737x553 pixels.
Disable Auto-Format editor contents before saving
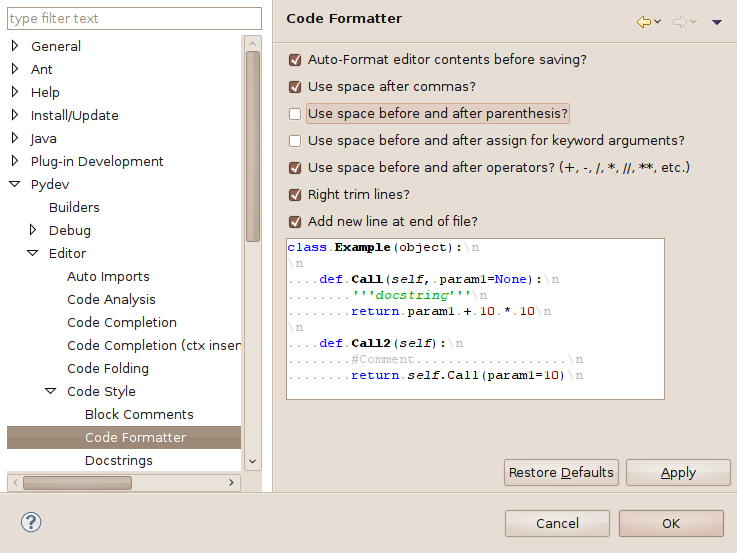(x=295, y=60)
